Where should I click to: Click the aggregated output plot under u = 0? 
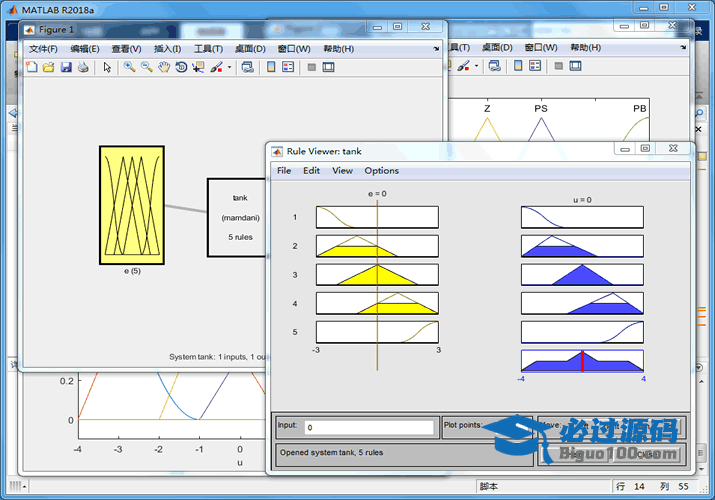tap(582, 361)
